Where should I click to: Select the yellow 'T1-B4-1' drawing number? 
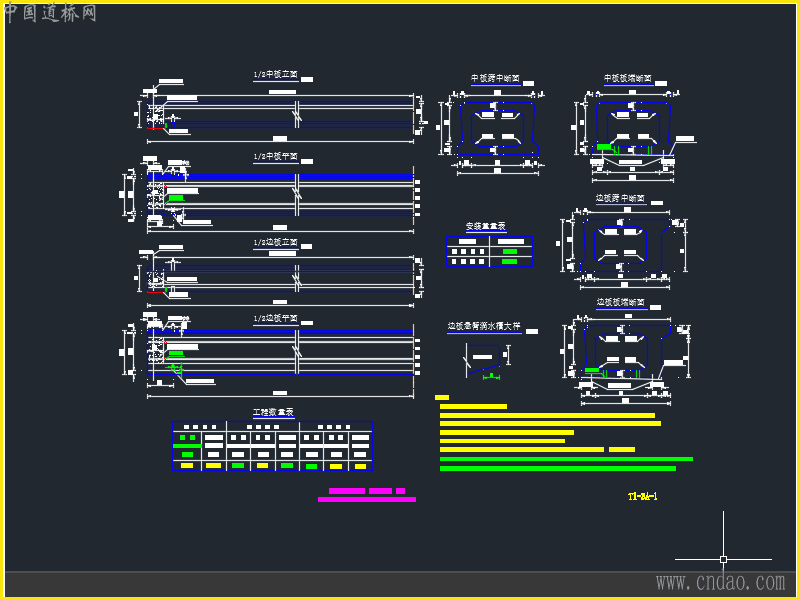[x=642, y=496]
